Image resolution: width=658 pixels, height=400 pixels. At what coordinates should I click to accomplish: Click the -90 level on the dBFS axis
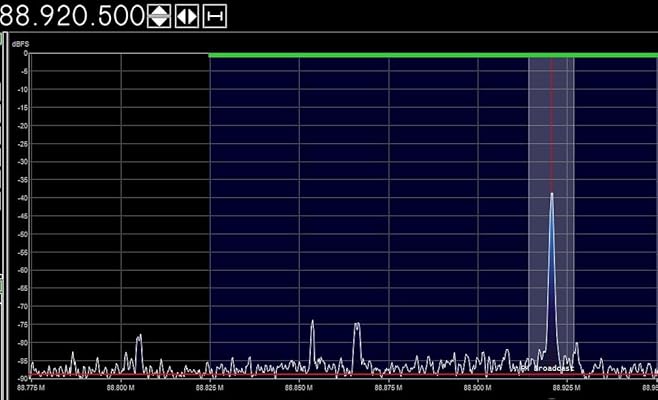23,379
